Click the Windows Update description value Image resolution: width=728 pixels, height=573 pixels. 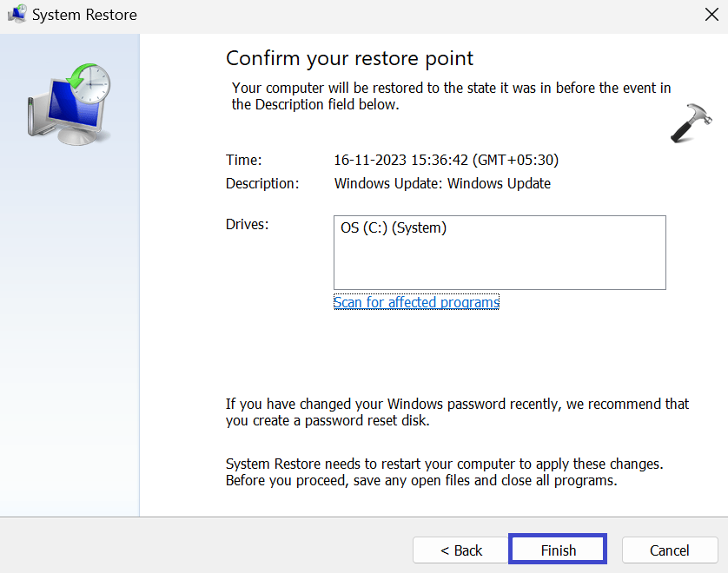(x=442, y=183)
